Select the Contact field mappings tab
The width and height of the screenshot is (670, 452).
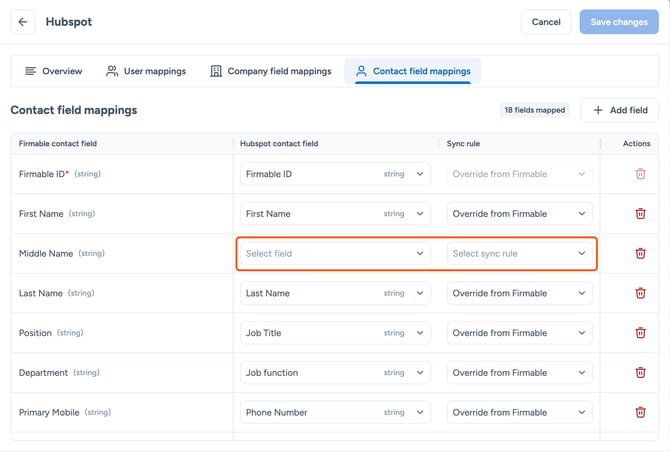point(413,71)
